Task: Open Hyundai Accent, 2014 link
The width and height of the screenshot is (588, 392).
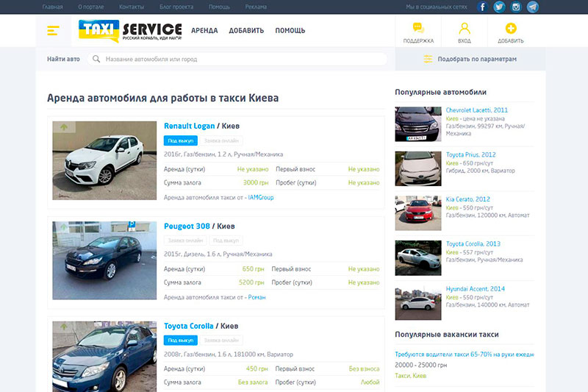Action: pyautogui.click(x=475, y=289)
